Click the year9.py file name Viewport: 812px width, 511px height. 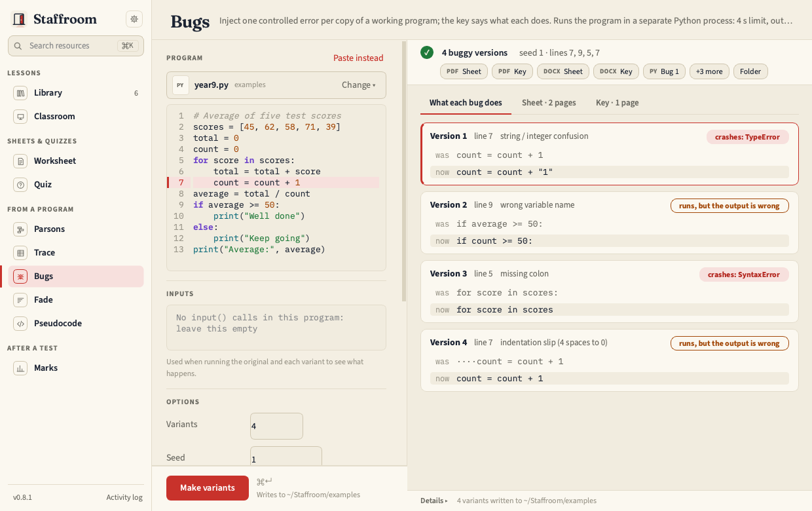point(212,85)
